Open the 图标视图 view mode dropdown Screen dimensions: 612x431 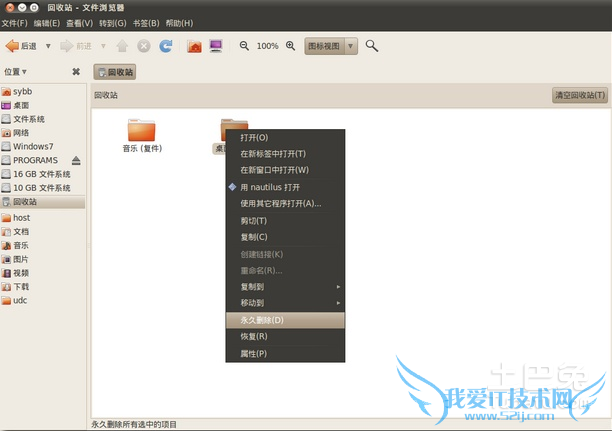point(331,46)
